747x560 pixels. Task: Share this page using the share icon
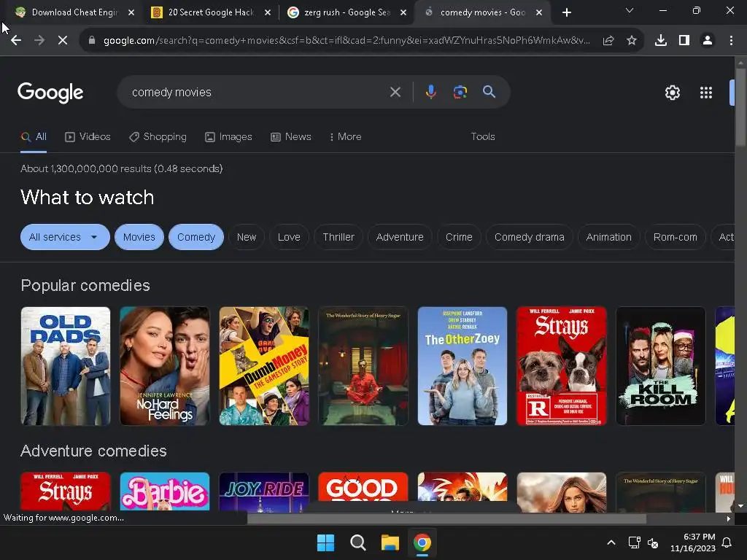pos(608,41)
